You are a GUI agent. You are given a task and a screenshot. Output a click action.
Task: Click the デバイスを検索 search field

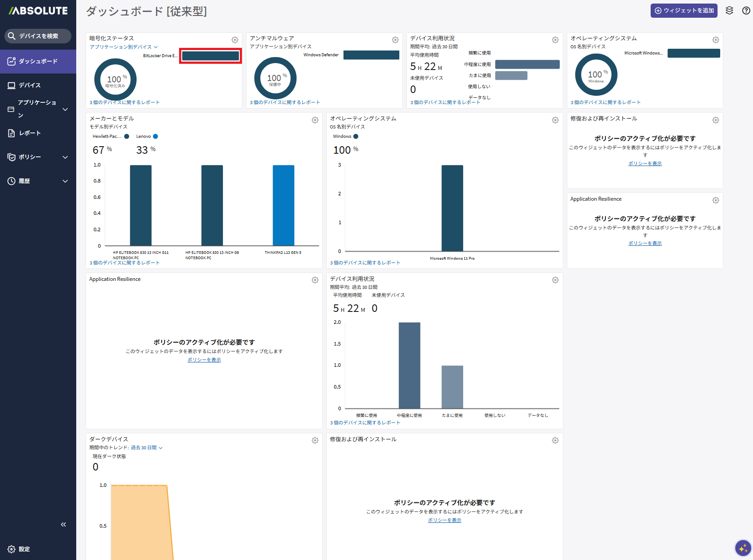coord(38,36)
